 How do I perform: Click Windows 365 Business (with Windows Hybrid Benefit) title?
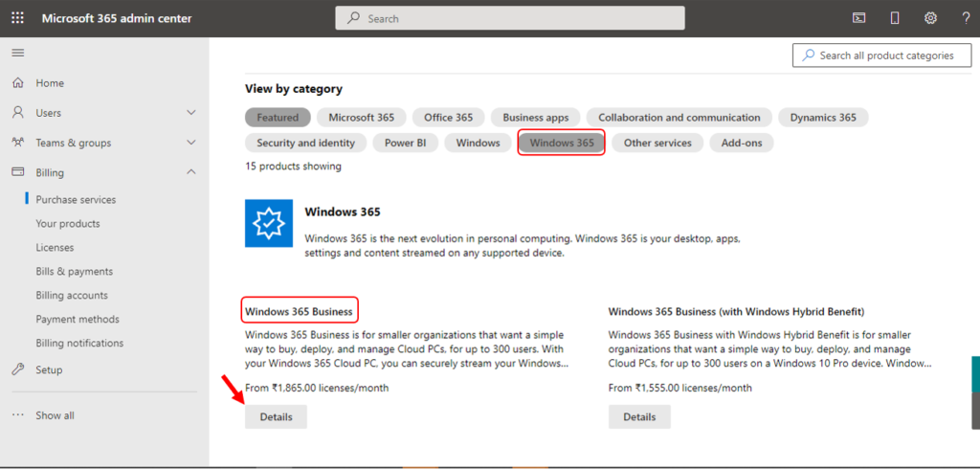pyautogui.click(x=736, y=311)
